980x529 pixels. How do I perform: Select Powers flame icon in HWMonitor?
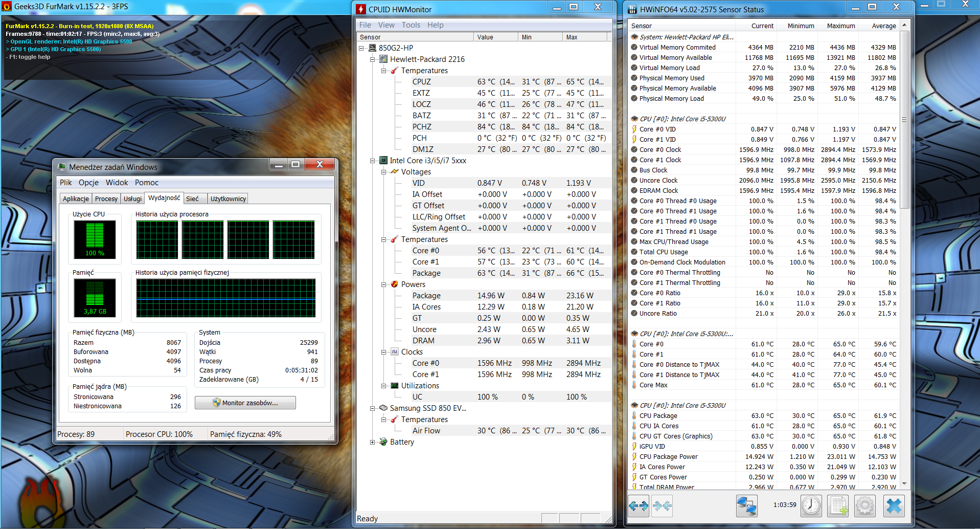[395, 284]
